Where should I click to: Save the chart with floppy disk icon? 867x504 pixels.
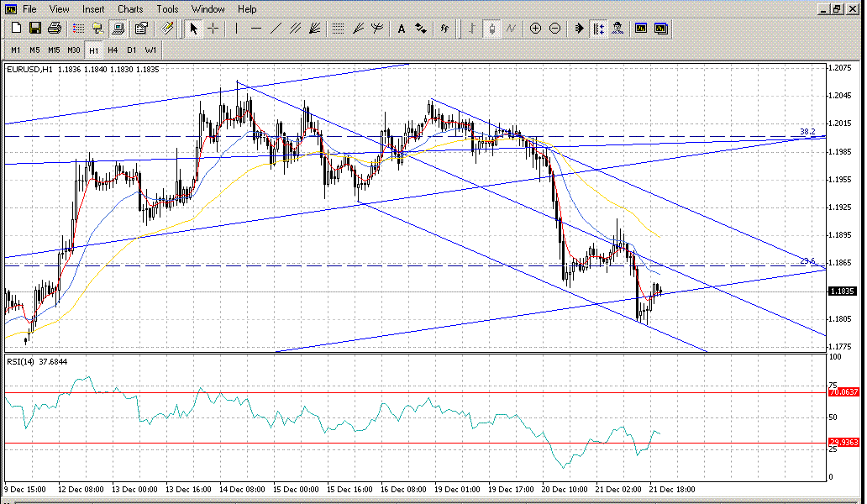[34, 29]
